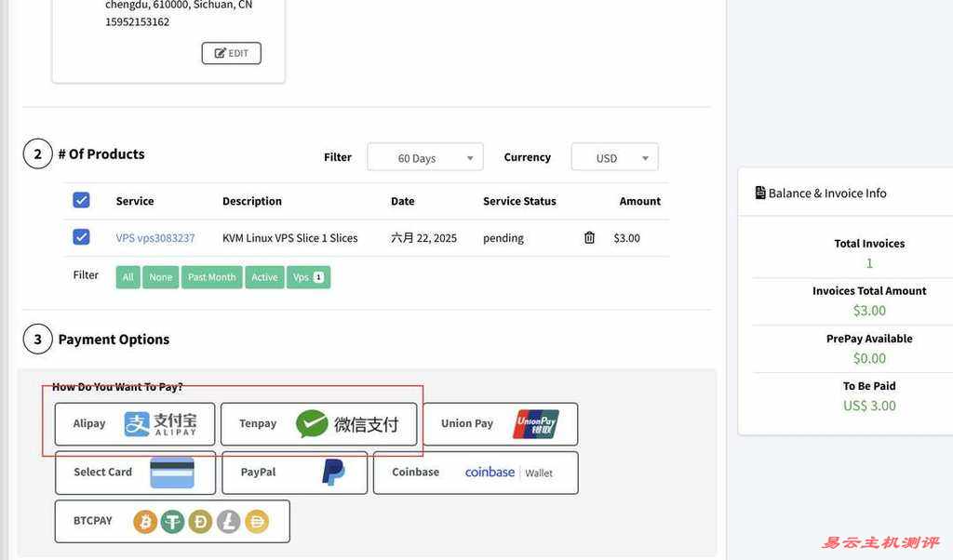Click the WeChat Pay green logo
953x560 pixels.
312,424
